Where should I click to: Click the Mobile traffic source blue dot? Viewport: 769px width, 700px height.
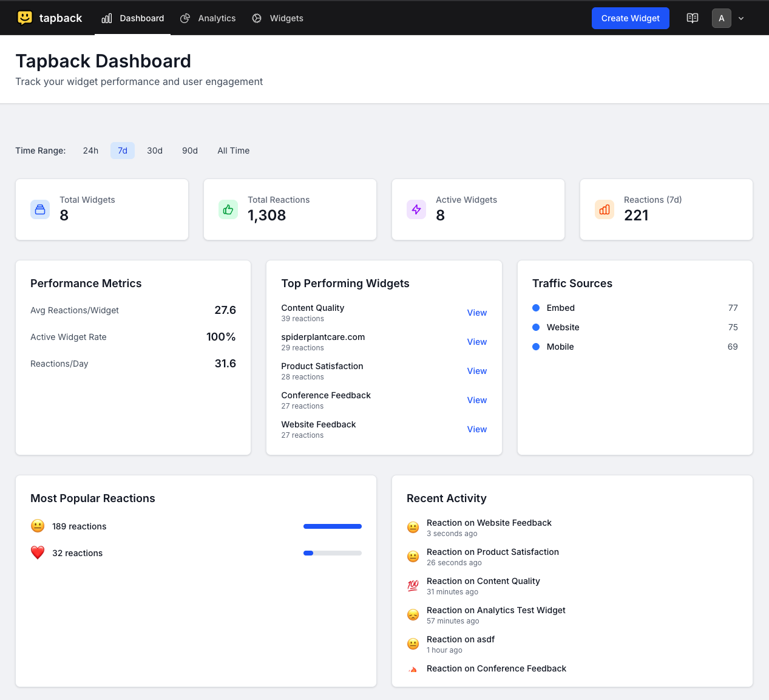point(536,347)
